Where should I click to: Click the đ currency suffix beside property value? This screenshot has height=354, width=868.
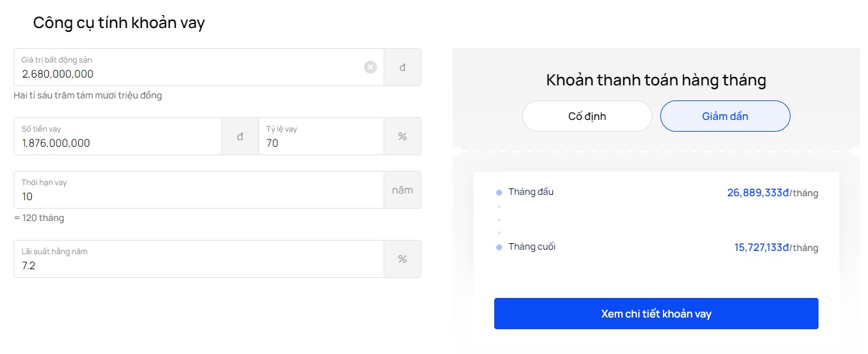point(402,67)
